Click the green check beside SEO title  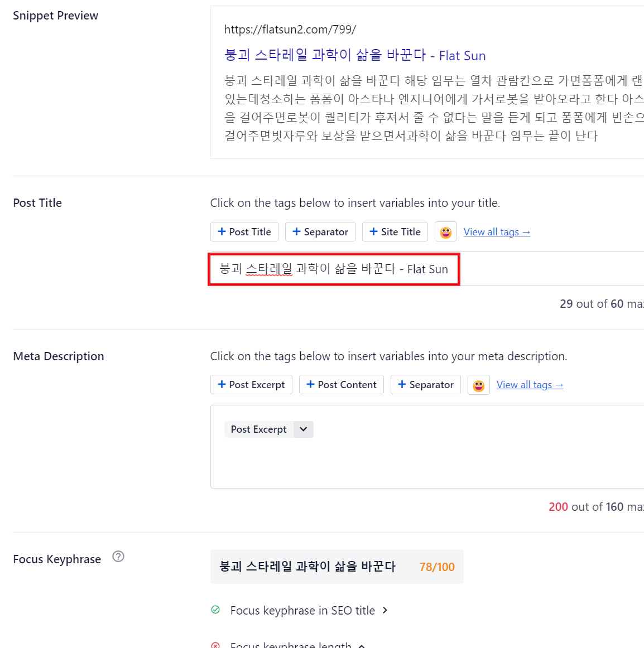[x=215, y=610]
